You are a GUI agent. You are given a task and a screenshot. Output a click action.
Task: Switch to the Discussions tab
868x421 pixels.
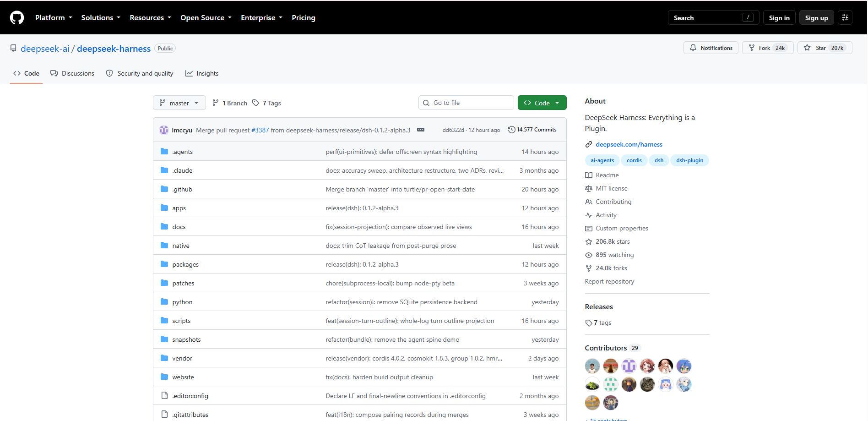click(72, 73)
